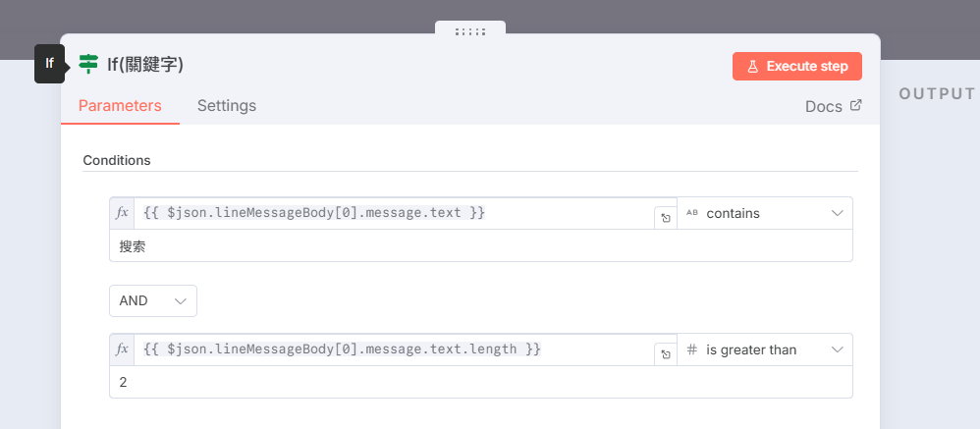The height and width of the screenshot is (429, 980).
Task: Click the green If node icon in header
Action: pyautogui.click(x=88, y=64)
